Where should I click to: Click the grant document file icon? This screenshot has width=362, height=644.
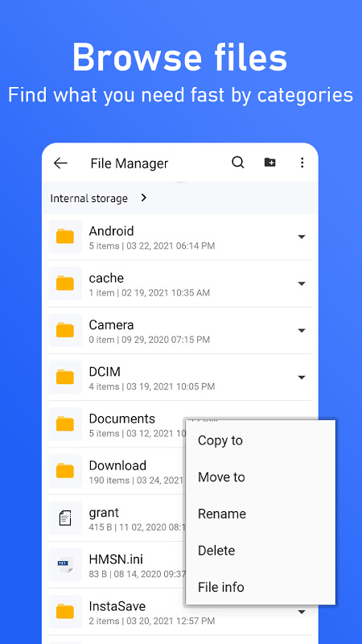pyautogui.click(x=65, y=518)
